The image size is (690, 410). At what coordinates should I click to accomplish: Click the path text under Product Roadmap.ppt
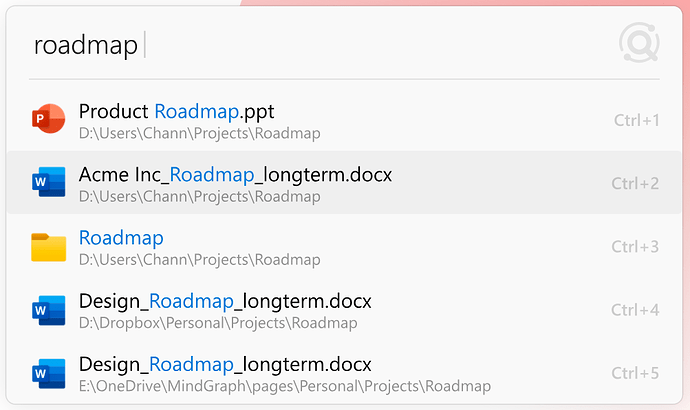point(199,133)
